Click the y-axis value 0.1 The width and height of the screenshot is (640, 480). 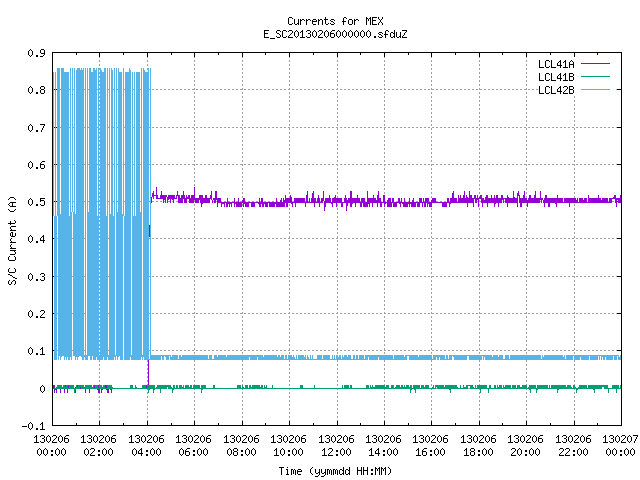pos(36,351)
